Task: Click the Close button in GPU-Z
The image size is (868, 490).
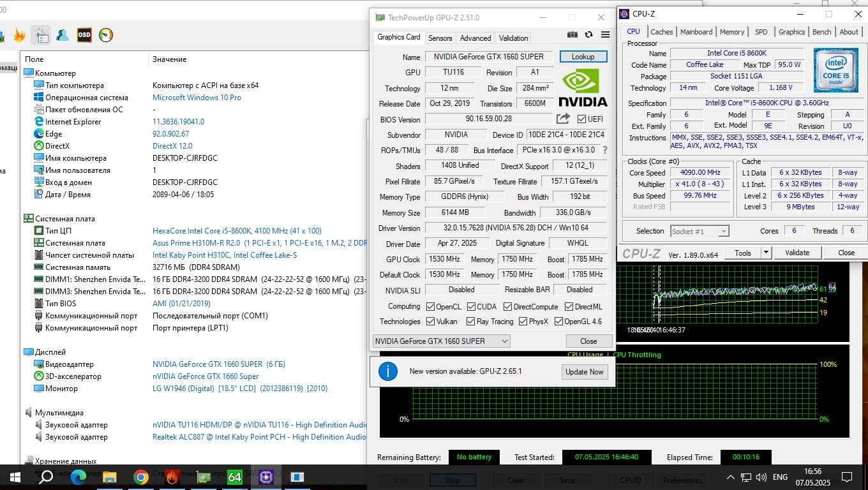Action: (x=588, y=341)
